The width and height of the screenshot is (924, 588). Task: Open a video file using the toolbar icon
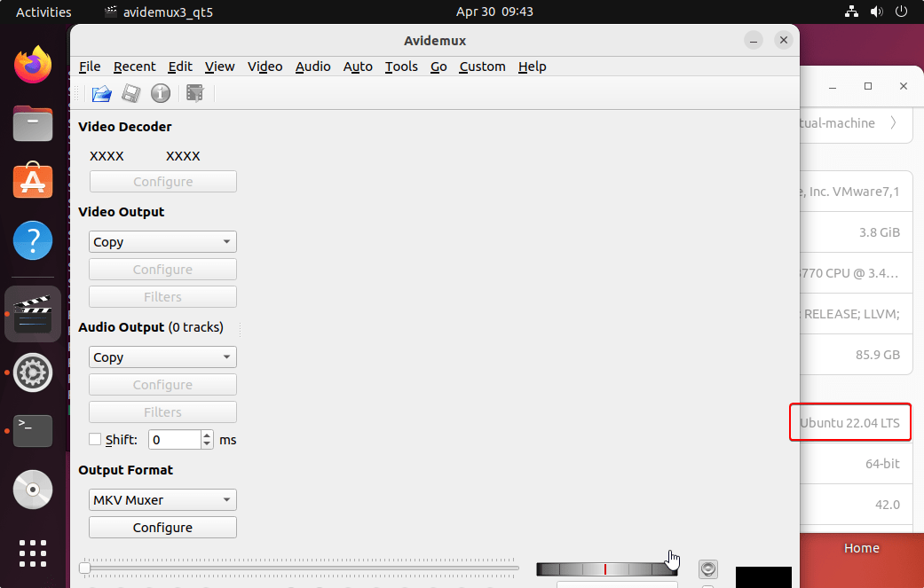[101, 93]
